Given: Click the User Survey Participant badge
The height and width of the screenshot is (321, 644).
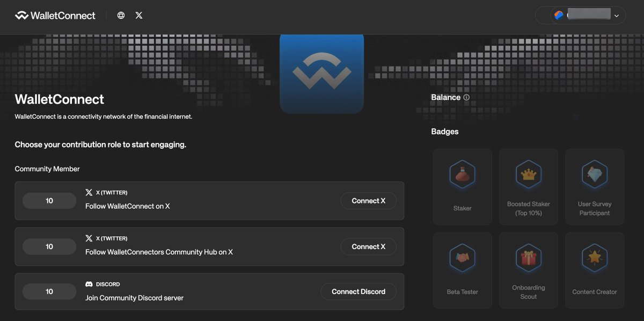Looking at the screenshot, I should (x=594, y=186).
